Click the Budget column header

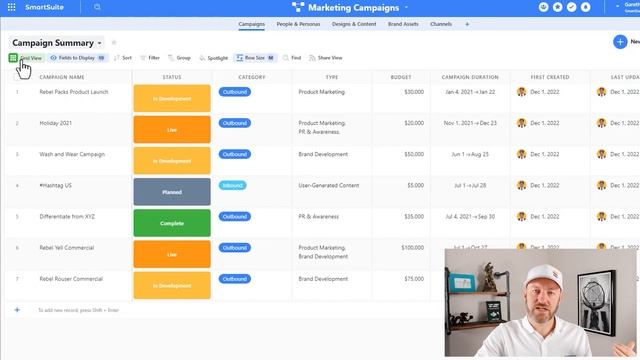click(x=401, y=77)
